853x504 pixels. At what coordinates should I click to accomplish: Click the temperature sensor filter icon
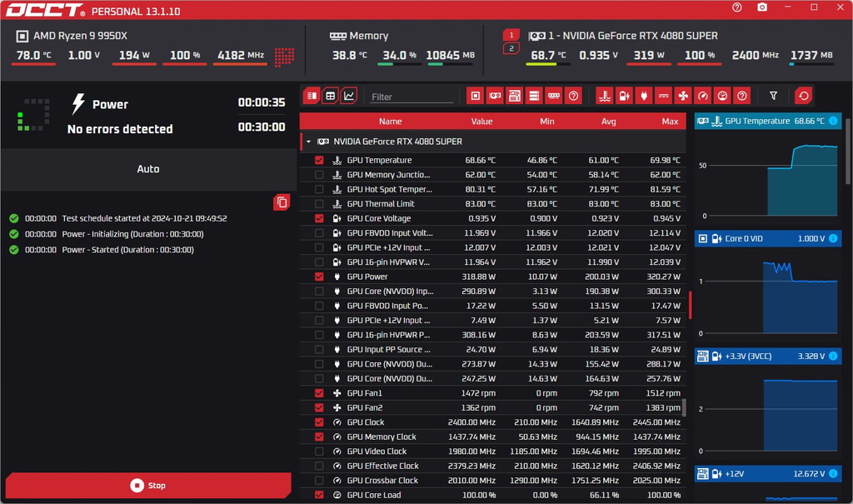605,97
